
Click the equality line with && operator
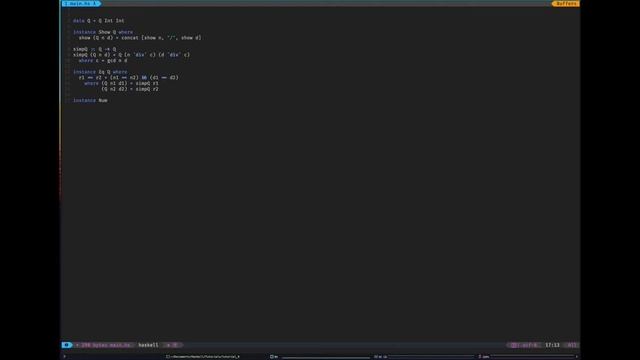tap(129, 78)
